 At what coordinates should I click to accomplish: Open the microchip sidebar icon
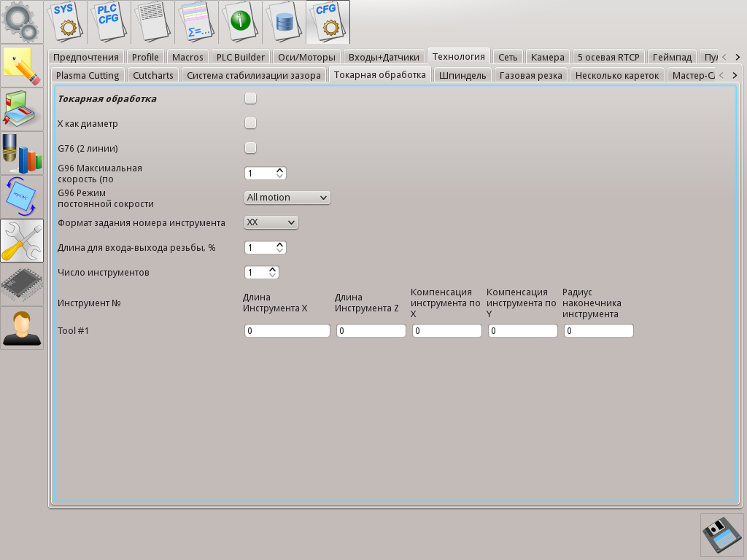coord(22,284)
